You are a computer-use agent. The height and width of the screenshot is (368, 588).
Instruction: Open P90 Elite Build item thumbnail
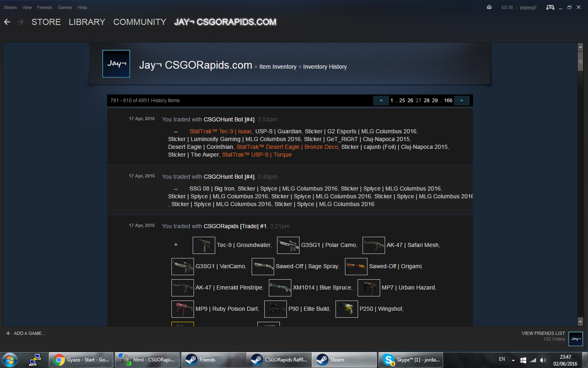click(x=275, y=309)
